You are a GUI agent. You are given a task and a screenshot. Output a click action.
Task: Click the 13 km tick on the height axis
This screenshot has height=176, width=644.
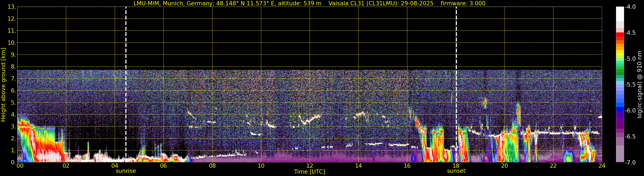pyautogui.click(x=12, y=7)
